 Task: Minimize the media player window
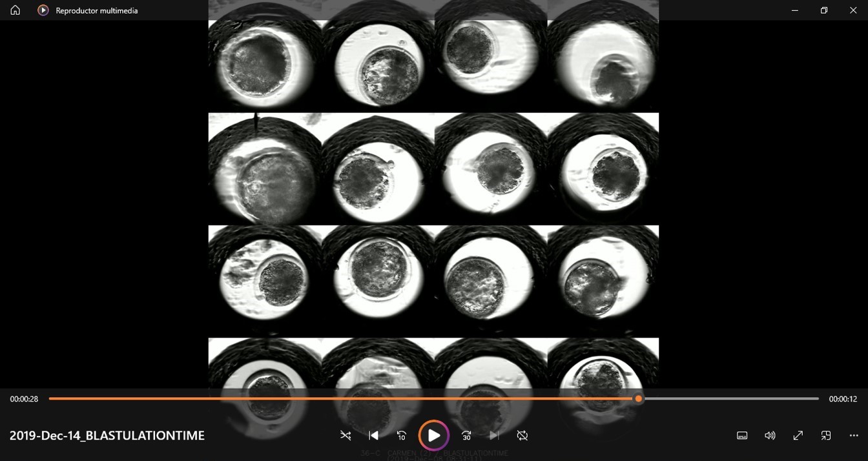point(795,10)
